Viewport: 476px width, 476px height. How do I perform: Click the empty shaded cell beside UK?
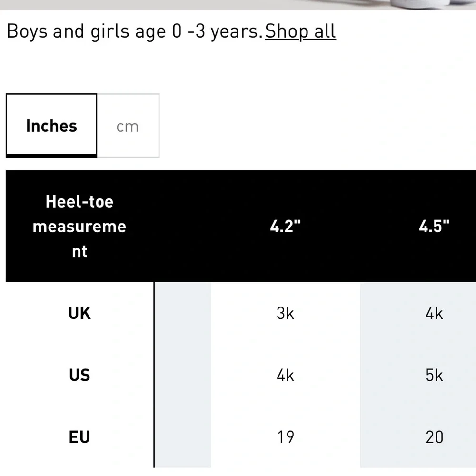tap(183, 313)
